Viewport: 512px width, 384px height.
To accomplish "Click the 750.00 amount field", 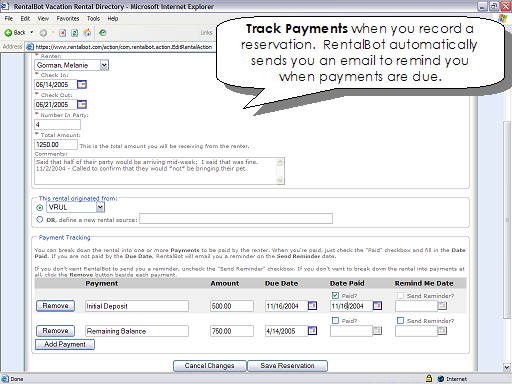I will [232, 331].
